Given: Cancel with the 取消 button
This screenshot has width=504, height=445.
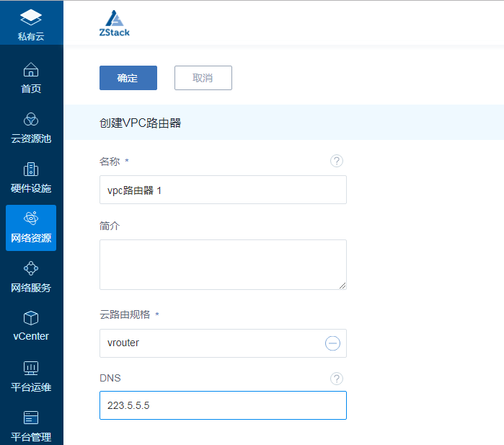Looking at the screenshot, I should click(x=203, y=78).
